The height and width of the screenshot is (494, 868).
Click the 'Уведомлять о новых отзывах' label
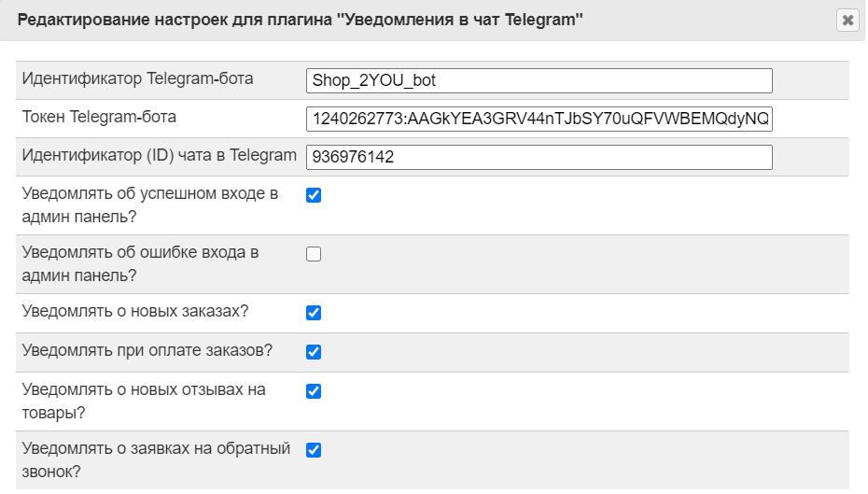click(144, 401)
